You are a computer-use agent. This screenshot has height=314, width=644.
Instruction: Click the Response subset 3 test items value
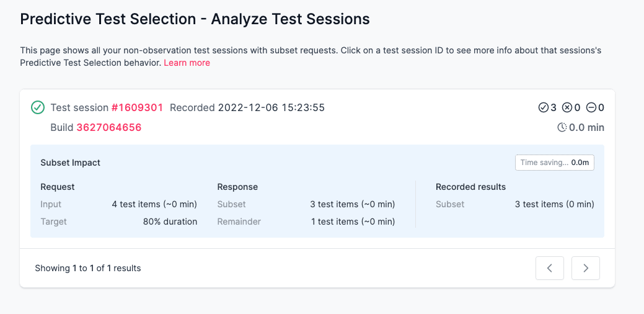click(x=352, y=204)
